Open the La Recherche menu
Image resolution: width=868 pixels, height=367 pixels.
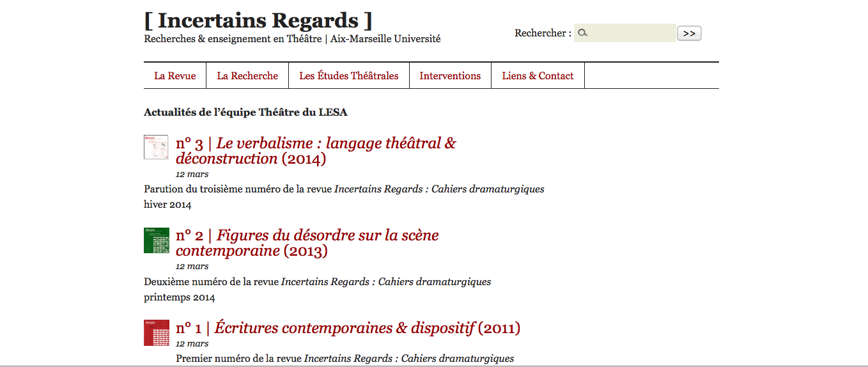pyautogui.click(x=247, y=75)
